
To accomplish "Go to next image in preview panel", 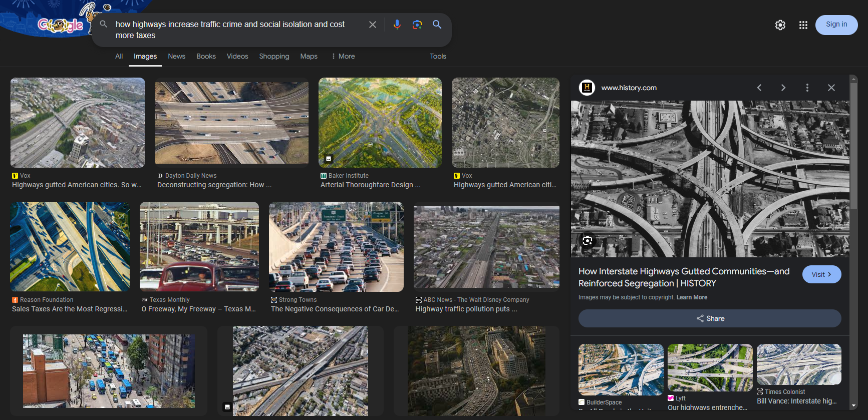I will [x=783, y=88].
